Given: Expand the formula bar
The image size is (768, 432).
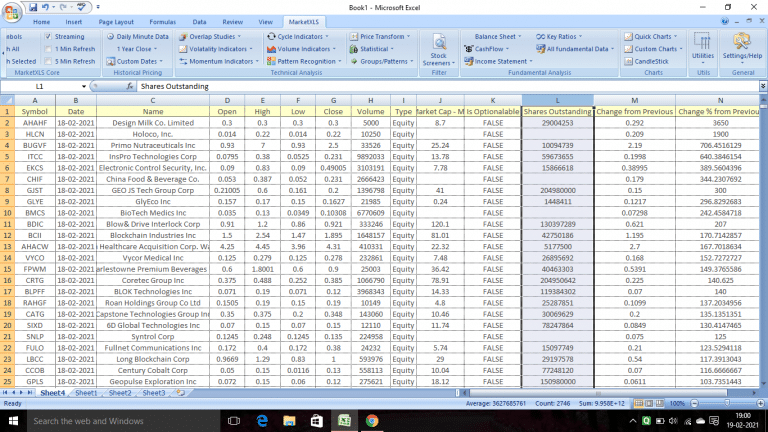Looking at the screenshot, I should [x=763, y=86].
